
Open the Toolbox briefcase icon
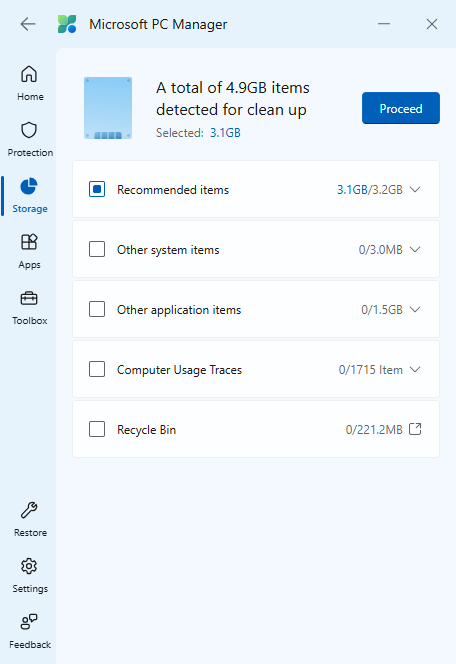coord(29,299)
